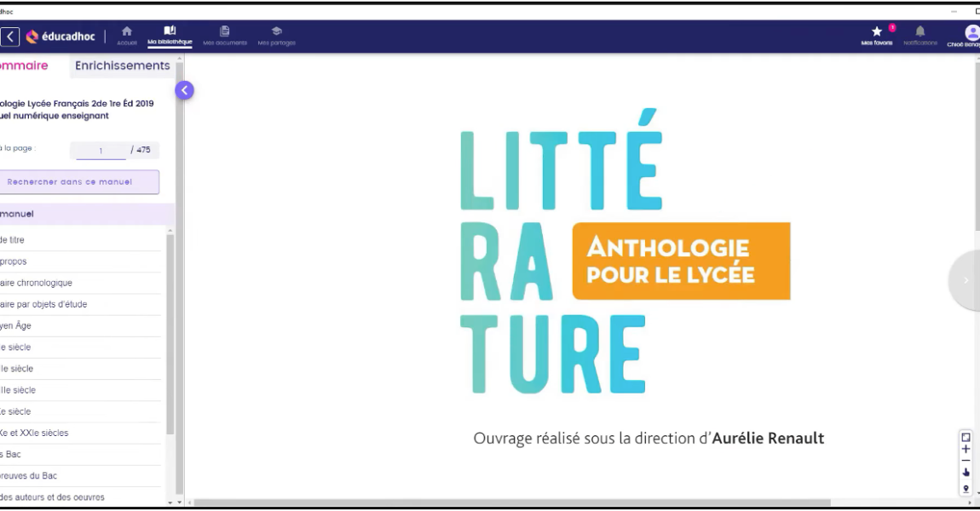Screen dimensions: 980x511
Task: Open Mes partages section
Action: (x=276, y=35)
